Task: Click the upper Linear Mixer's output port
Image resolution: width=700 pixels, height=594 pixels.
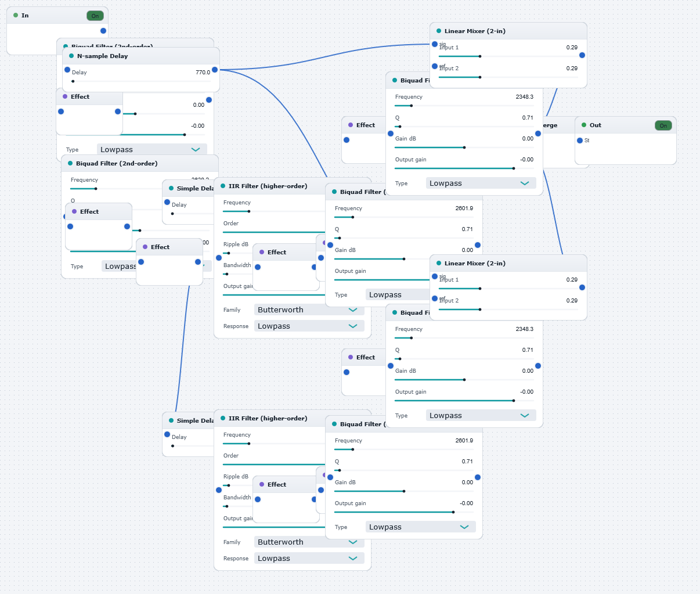Action: [x=582, y=55]
